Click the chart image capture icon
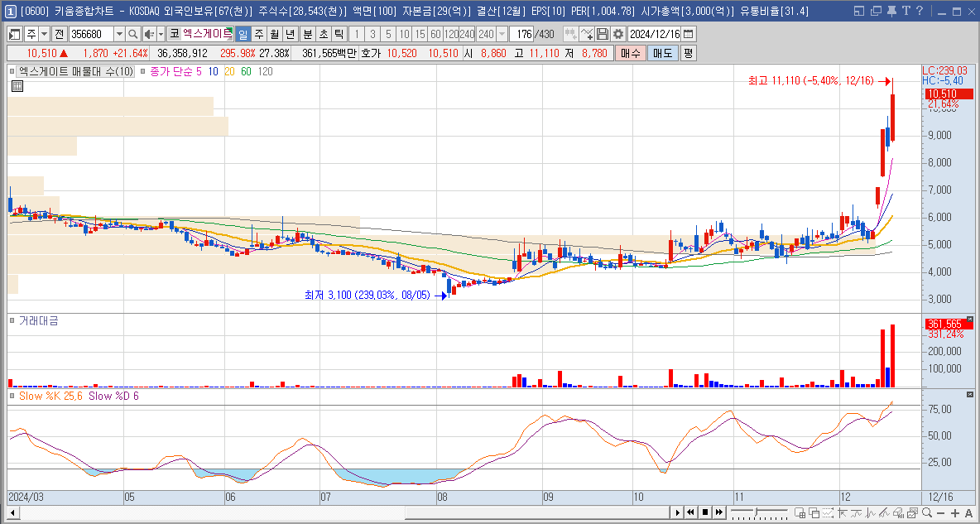 click(x=912, y=512)
